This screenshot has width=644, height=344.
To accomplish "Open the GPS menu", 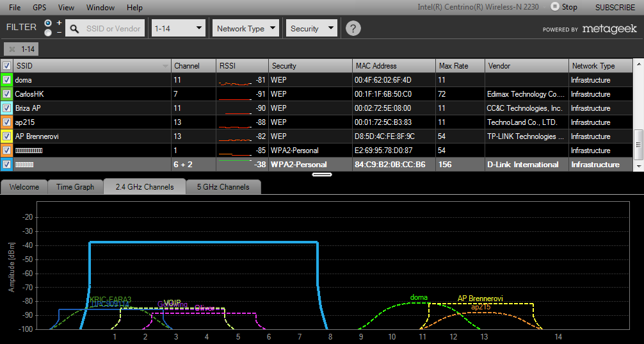I will coord(40,8).
